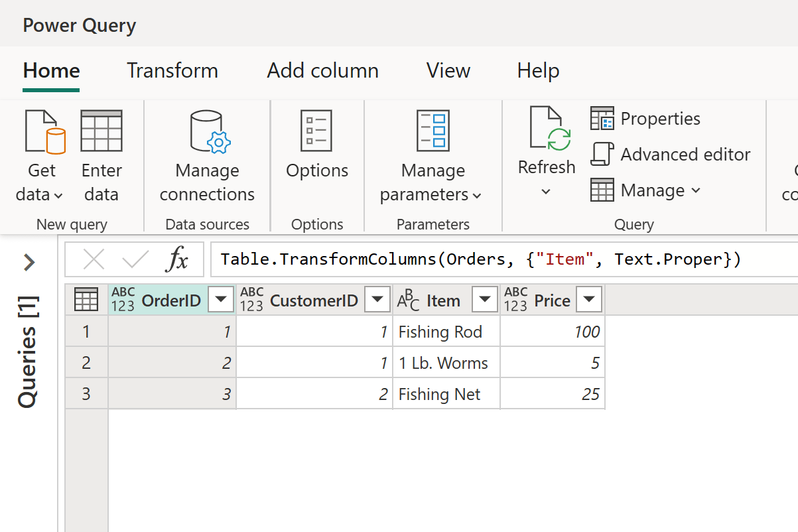
Task: Switch to the Transform tab
Action: point(172,70)
